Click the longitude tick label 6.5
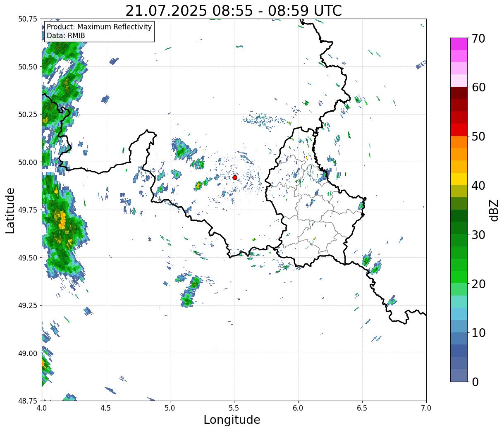 point(362,408)
